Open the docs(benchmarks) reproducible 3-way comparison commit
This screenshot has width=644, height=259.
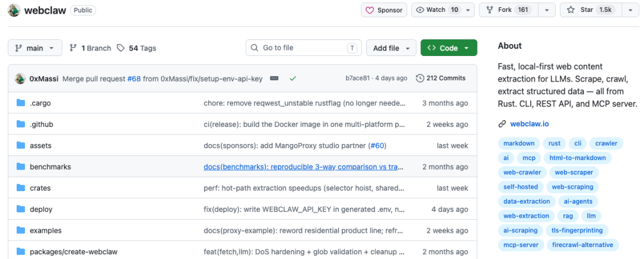point(304,167)
